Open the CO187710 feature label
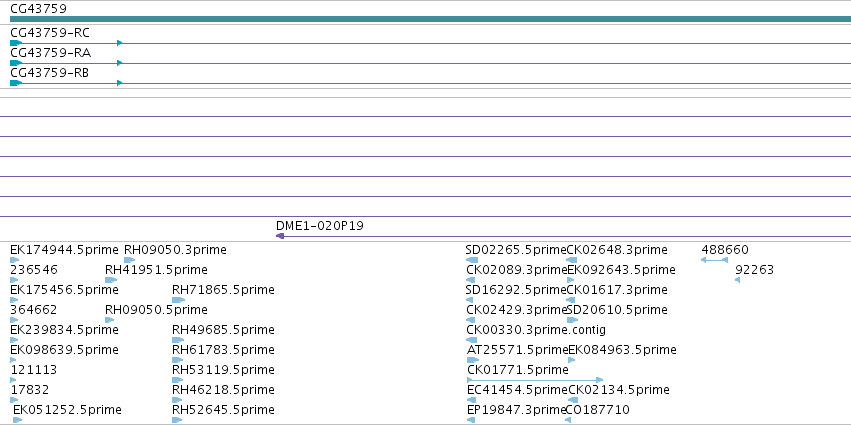851x425 pixels. pyautogui.click(x=598, y=410)
